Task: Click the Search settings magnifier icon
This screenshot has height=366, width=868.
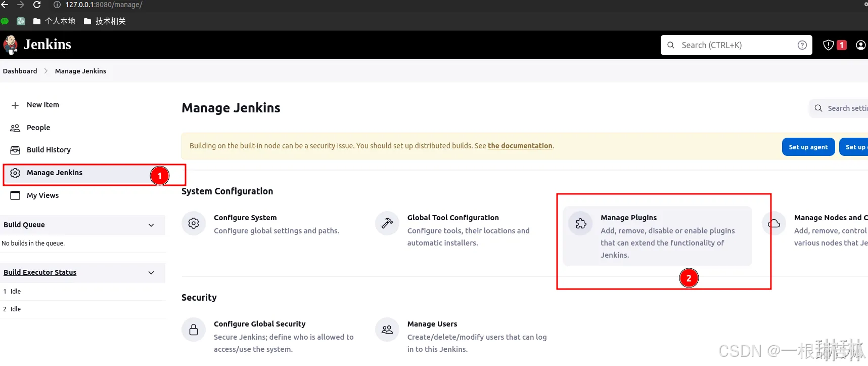Action: 818,108
